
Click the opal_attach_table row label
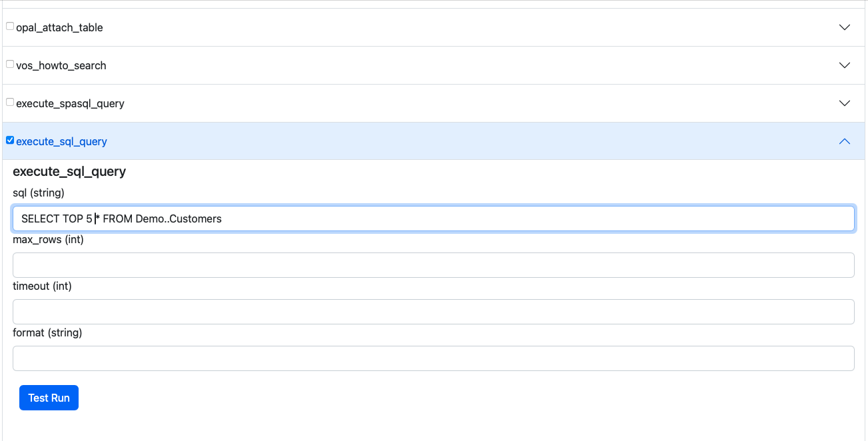coord(59,27)
